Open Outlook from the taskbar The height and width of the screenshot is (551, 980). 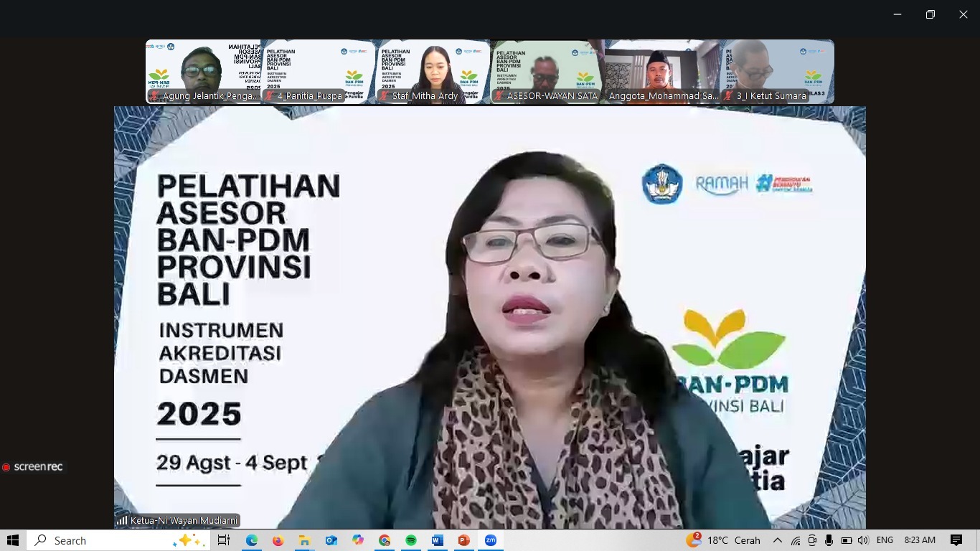[x=331, y=540]
